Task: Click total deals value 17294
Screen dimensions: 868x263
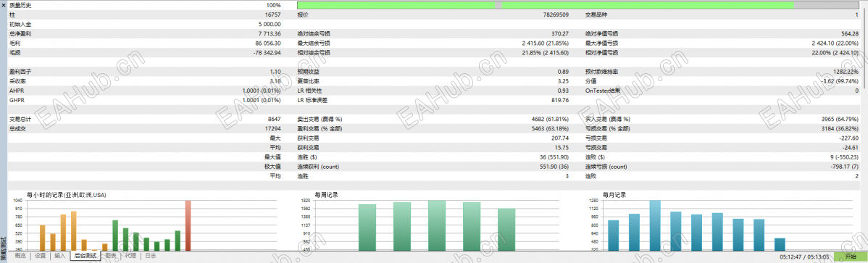Action: click(273, 128)
